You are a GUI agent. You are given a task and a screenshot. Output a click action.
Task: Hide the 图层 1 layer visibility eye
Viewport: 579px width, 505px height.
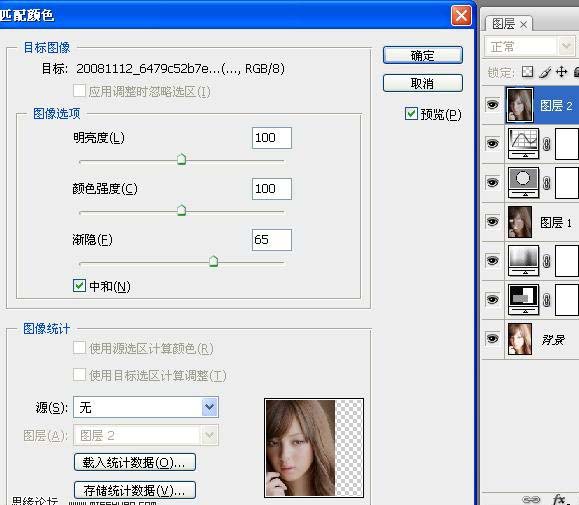click(493, 221)
